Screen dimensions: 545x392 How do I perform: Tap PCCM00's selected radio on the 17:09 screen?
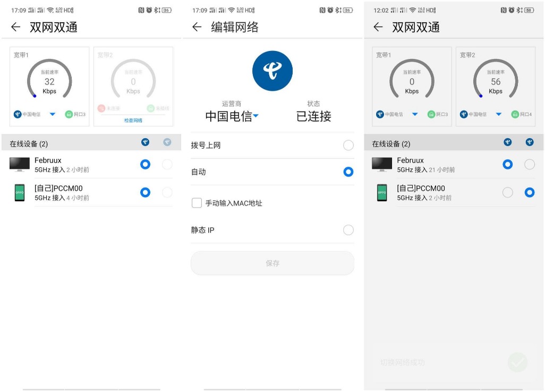[x=146, y=192]
